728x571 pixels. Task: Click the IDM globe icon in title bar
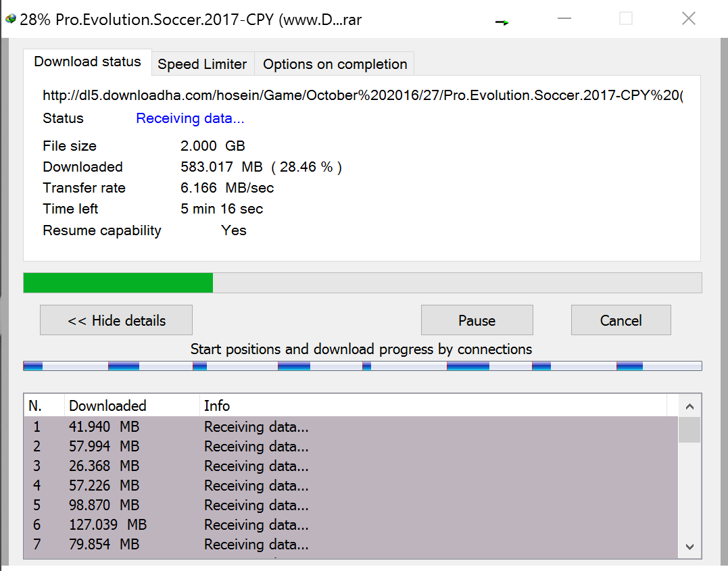(10, 19)
